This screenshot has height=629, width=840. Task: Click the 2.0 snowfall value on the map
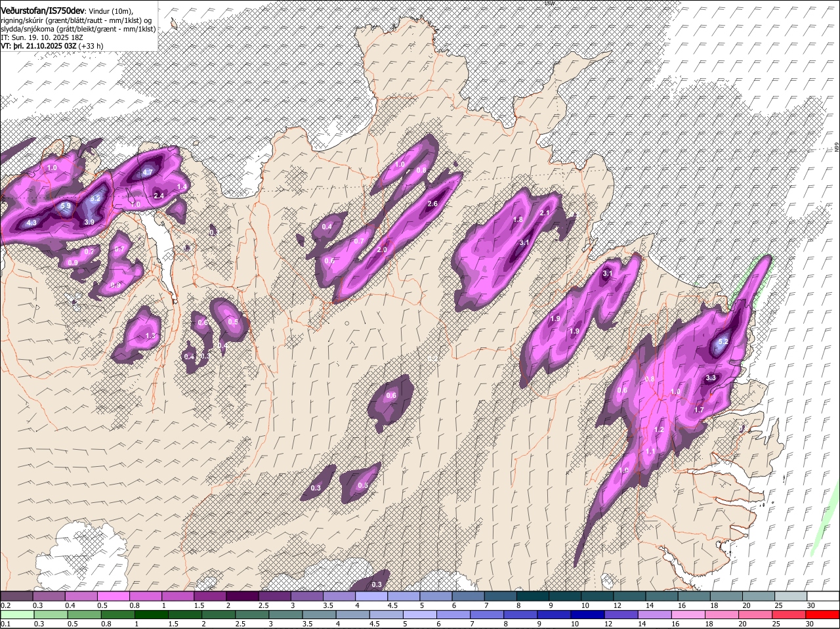(382, 250)
